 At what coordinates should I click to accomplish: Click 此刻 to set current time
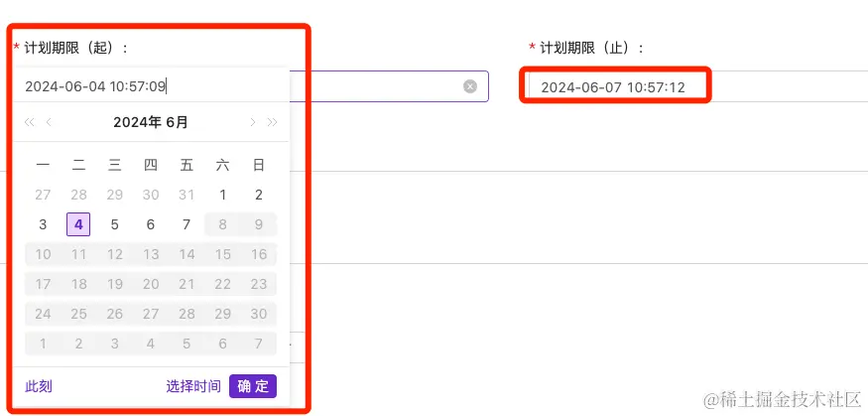39,386
